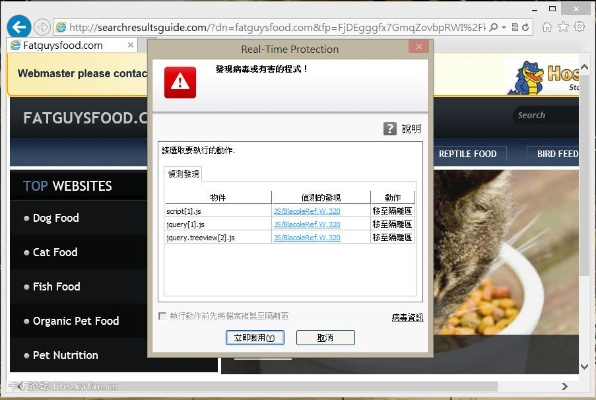Open the 病毒資訊 virus info link
The width and height of the screenshot is (596, 400).
tap(407, 317)
